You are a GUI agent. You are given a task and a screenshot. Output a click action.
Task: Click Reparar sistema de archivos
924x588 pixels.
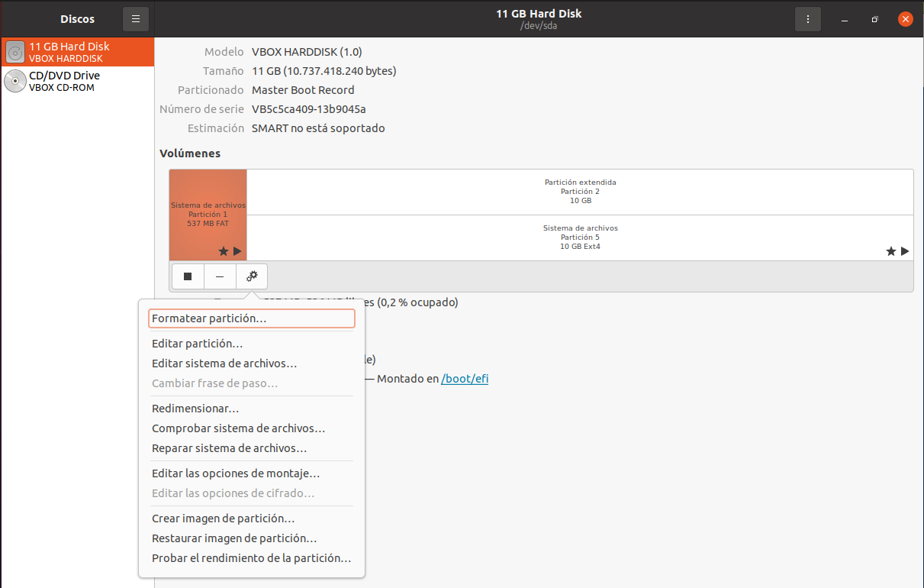point(229,448)
